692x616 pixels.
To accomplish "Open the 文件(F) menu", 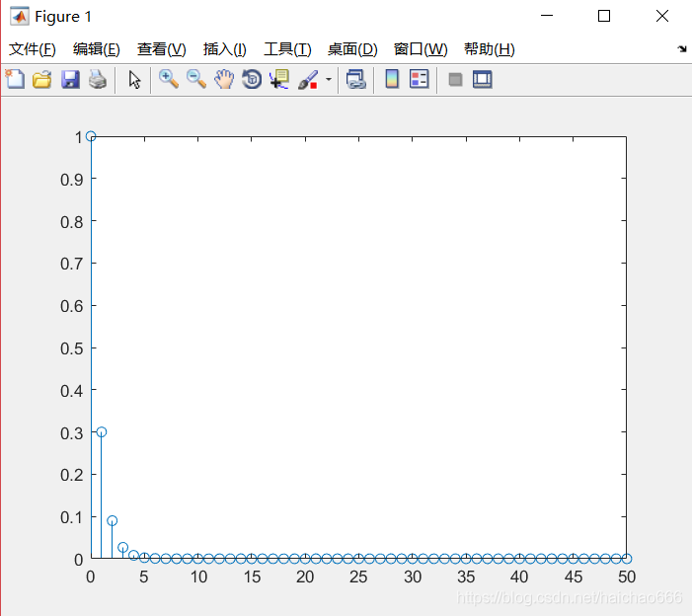I will pyautogui.click(x=33, y=49).
